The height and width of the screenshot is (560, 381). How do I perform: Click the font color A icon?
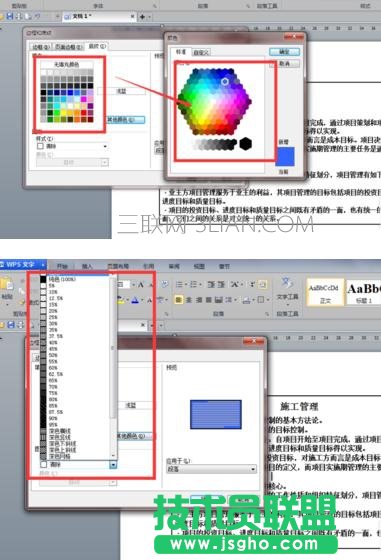point(135,300)
